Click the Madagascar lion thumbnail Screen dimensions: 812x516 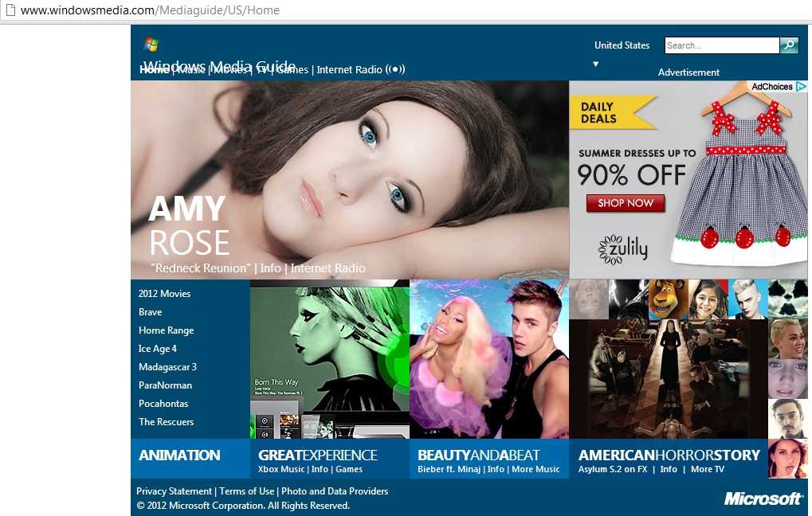tap(669, 299)
